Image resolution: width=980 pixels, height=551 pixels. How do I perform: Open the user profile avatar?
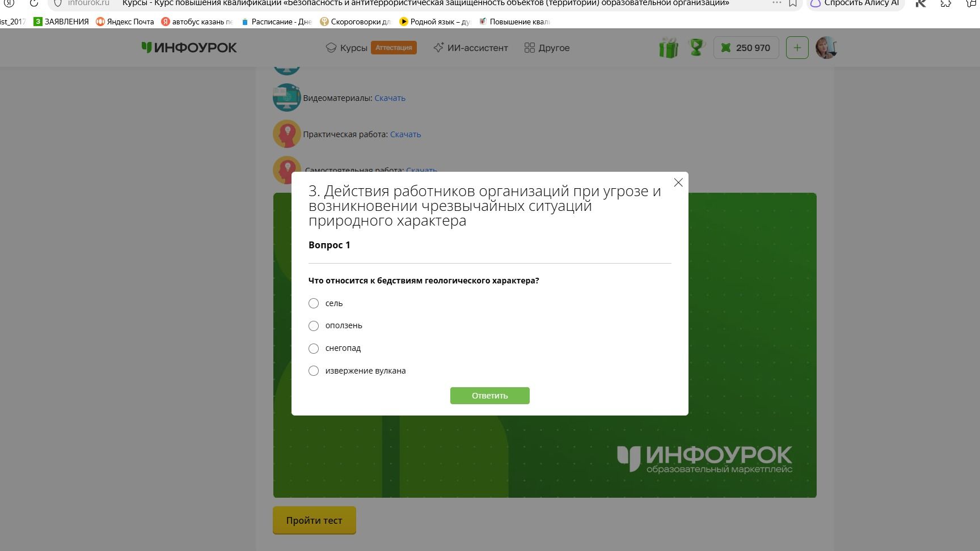coord(826,48)
